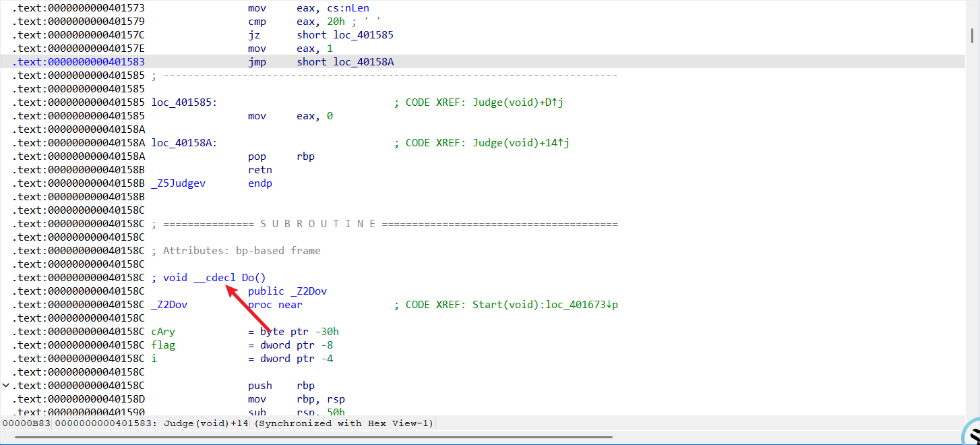Image resolution: width=980 pixels, height=445 pixels.
Task: Select the push rbp instruction
Action: (x=281, y=386)
